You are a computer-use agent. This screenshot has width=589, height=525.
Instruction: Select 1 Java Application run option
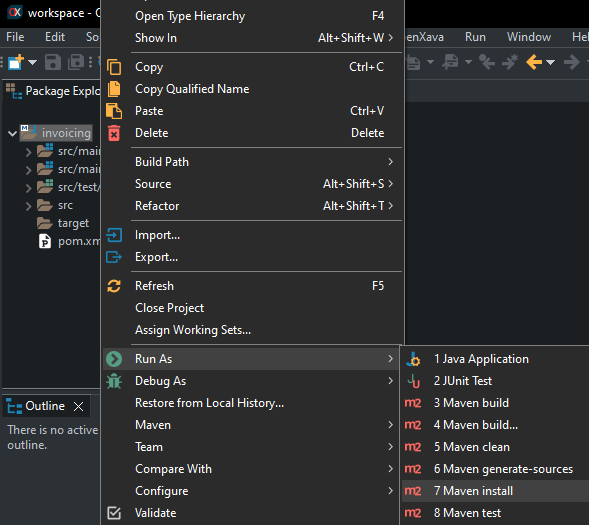pyautogui.click(x=495, y=359)
